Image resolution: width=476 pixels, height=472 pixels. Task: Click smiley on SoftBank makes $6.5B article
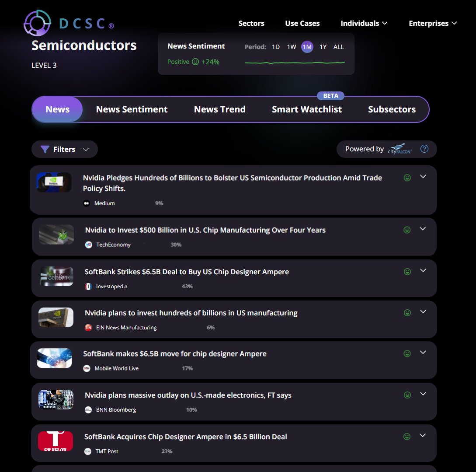pyautogui.click(x=407, y=353)
